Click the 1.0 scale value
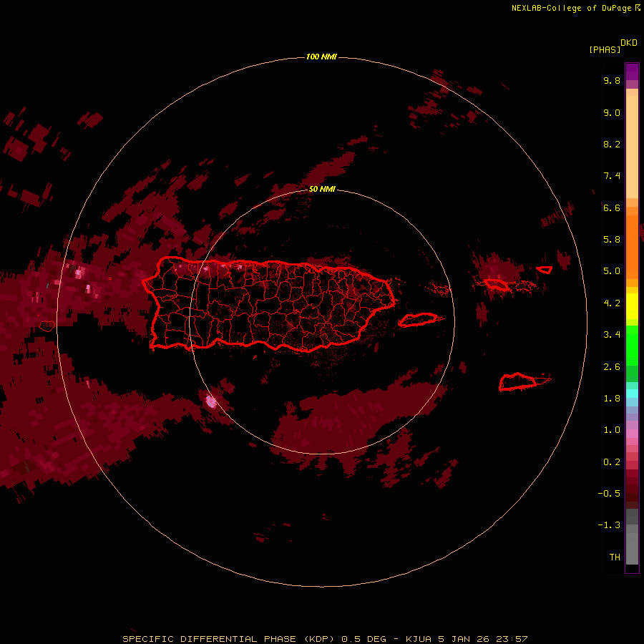Image resolution: width=644 pixels, height=644 pixels. (x=612, y=430)
